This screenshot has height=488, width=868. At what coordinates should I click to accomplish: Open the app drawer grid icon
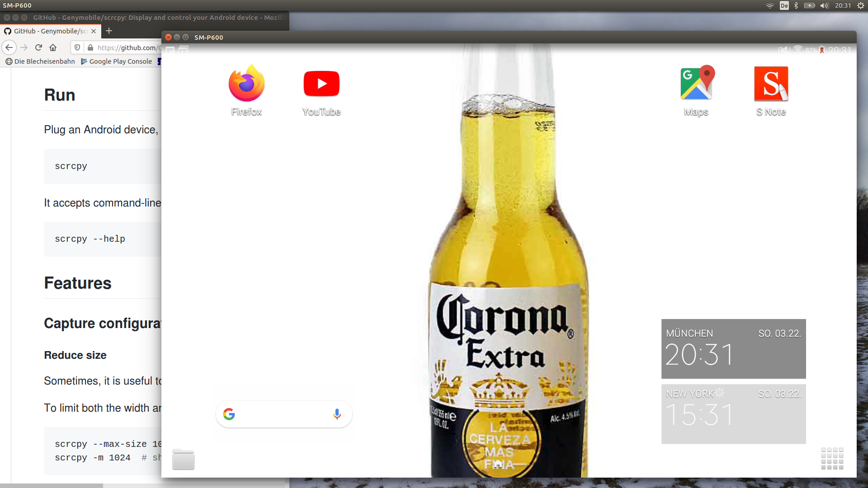[x=832, y=459]
